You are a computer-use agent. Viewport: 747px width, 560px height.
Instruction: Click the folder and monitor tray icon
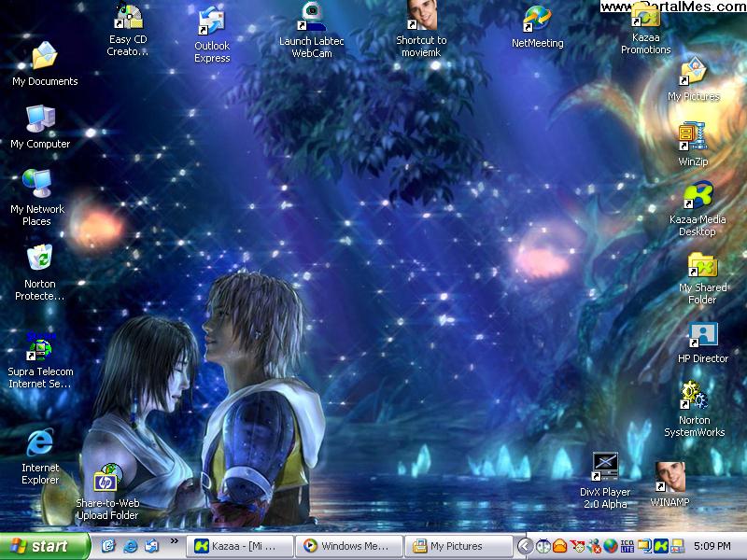[x=644, y=546]
